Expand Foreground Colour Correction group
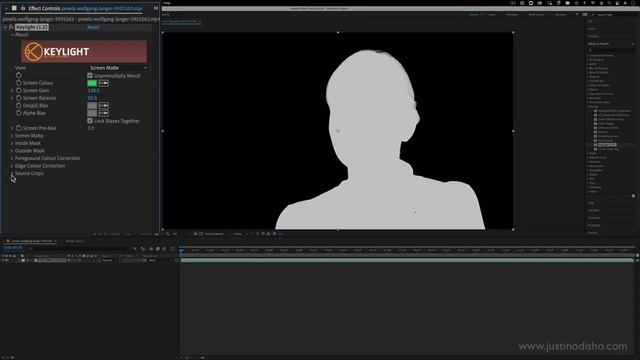Image resolution: width=640 pixels, height=360 pixels. point(12,158)
